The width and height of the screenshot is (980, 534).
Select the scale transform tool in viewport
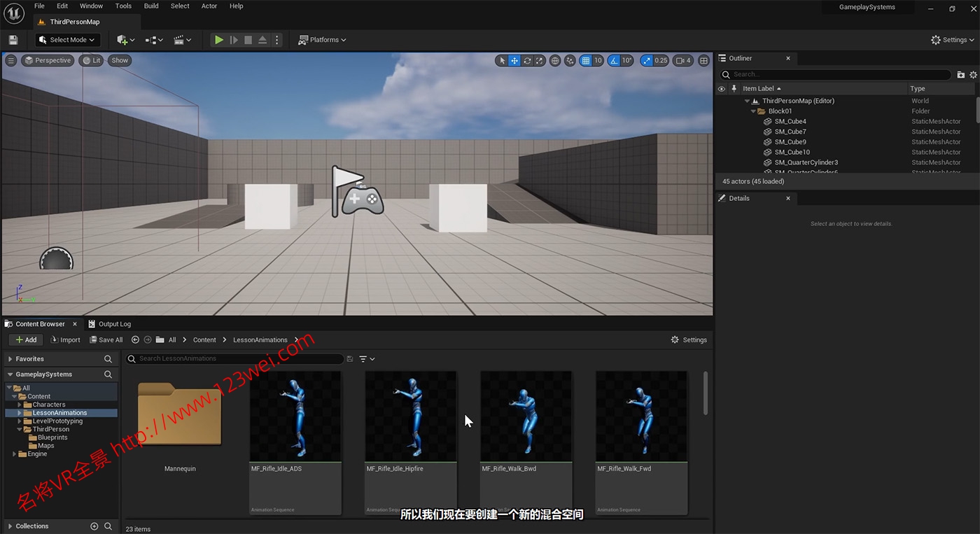(x=540, y=61)
